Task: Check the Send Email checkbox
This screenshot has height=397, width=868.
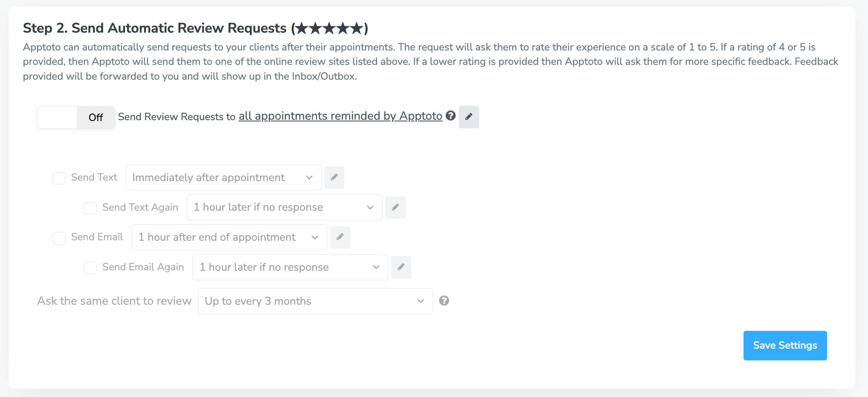Action: [59, 238]
